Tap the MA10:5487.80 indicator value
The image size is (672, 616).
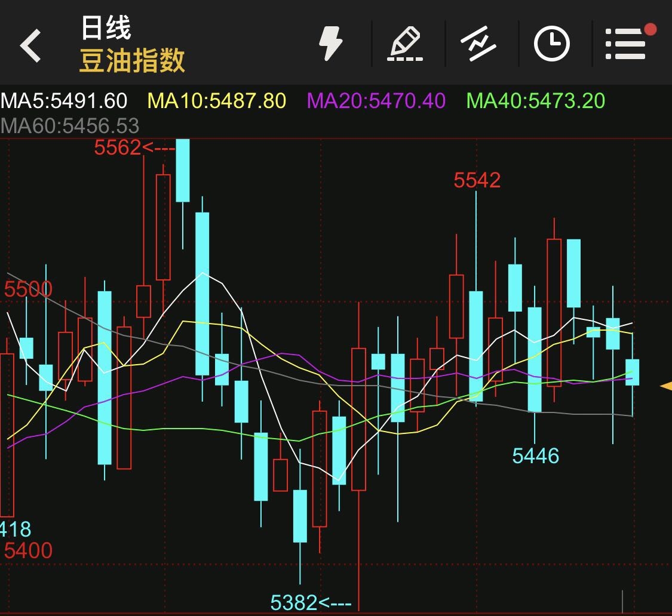pyautogui.click(x=216, y=101)
